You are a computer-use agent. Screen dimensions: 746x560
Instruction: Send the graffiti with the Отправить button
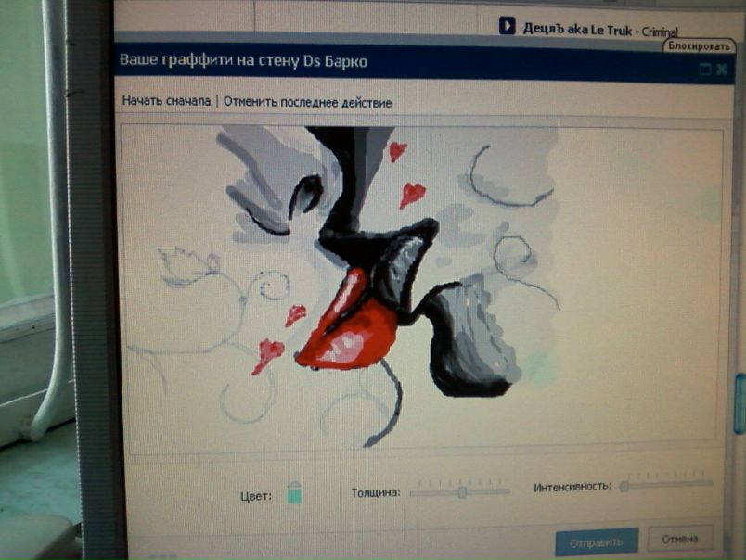click(596, 541)
